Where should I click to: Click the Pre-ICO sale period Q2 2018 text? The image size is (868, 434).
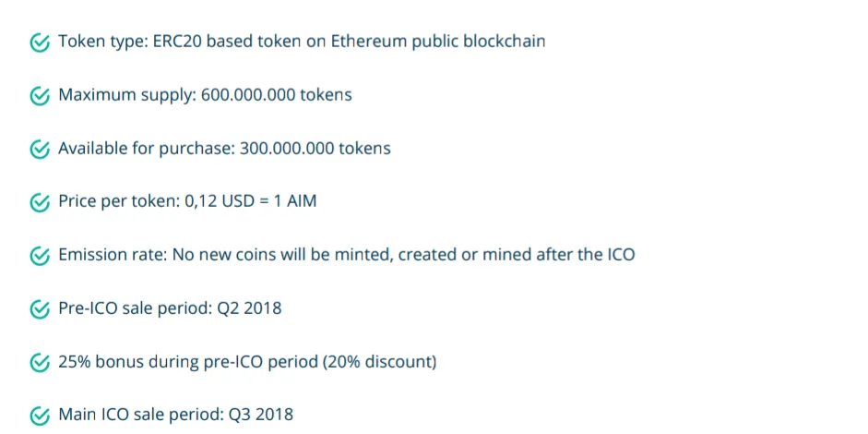pyautogui.click(x=170, y=308)
